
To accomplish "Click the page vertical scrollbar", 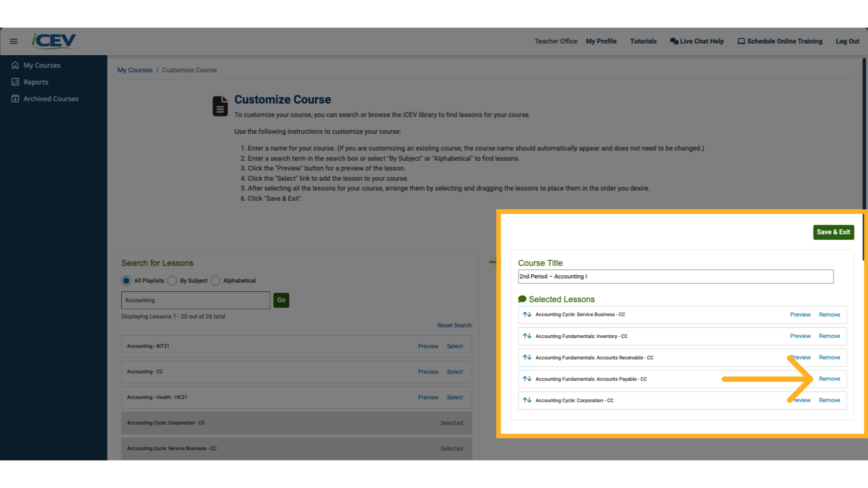I will pyautogui.click(x=864, y=158).
